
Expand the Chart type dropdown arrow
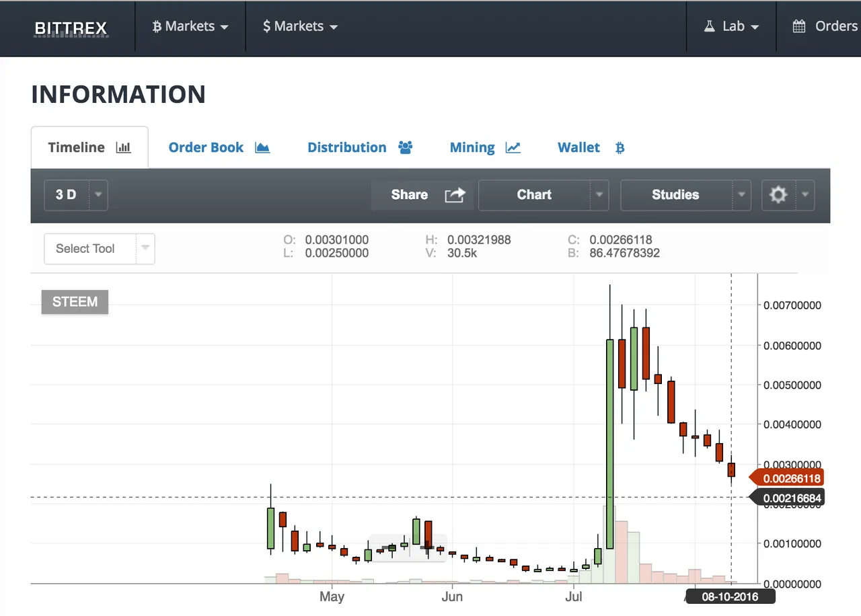(599, 195)
